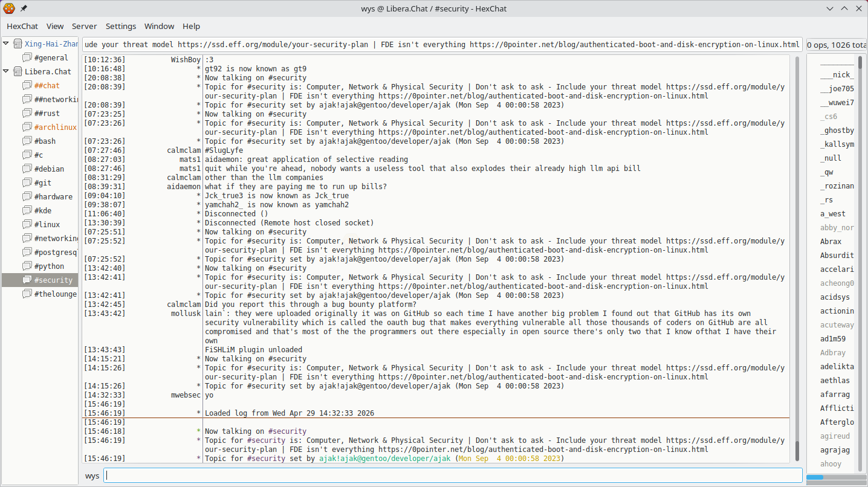Select the channel icon next to #c
The image size is (868, 487).
(27, 155)
